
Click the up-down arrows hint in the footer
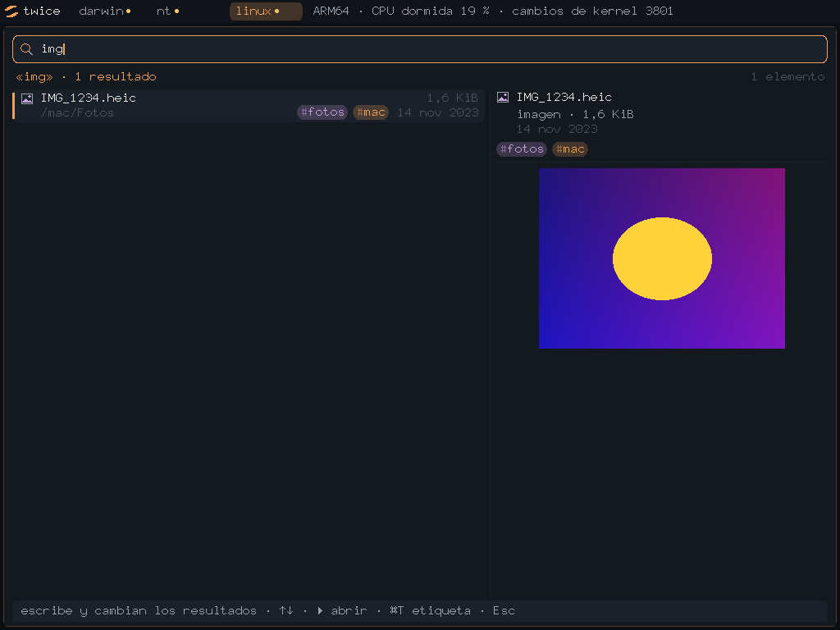pos(286,610)
